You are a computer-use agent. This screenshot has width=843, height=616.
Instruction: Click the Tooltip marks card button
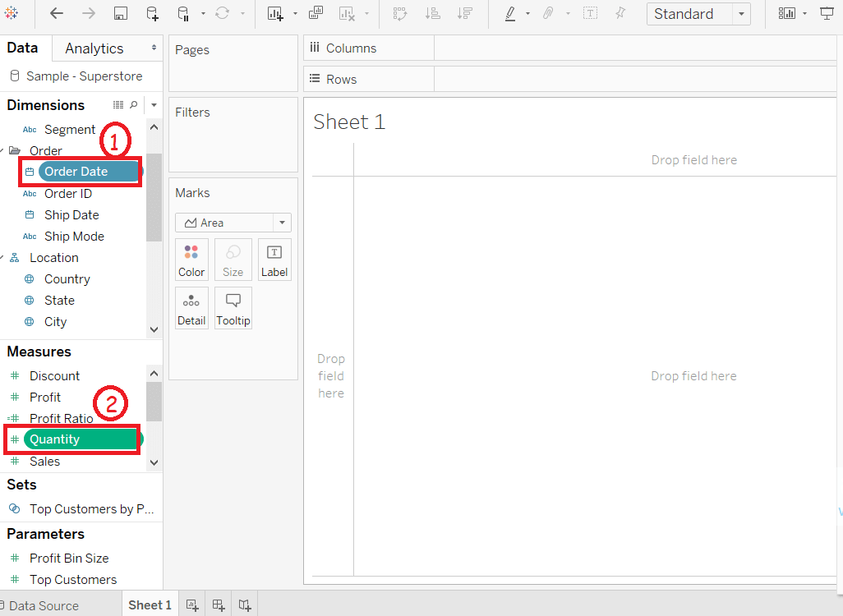[x=233, y=309]
